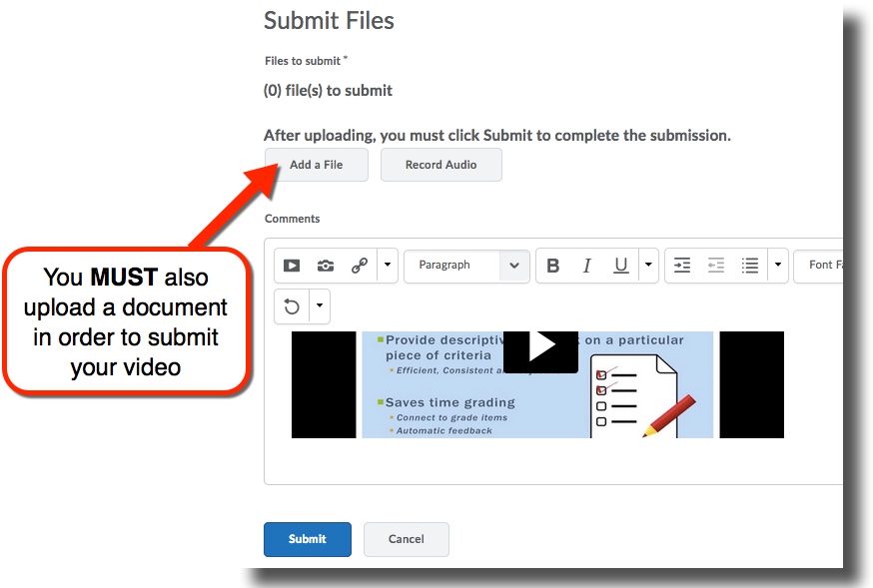873x588 pixels.
Task: Expand list options arrow beside bulleted list
Action: (778, 266)
